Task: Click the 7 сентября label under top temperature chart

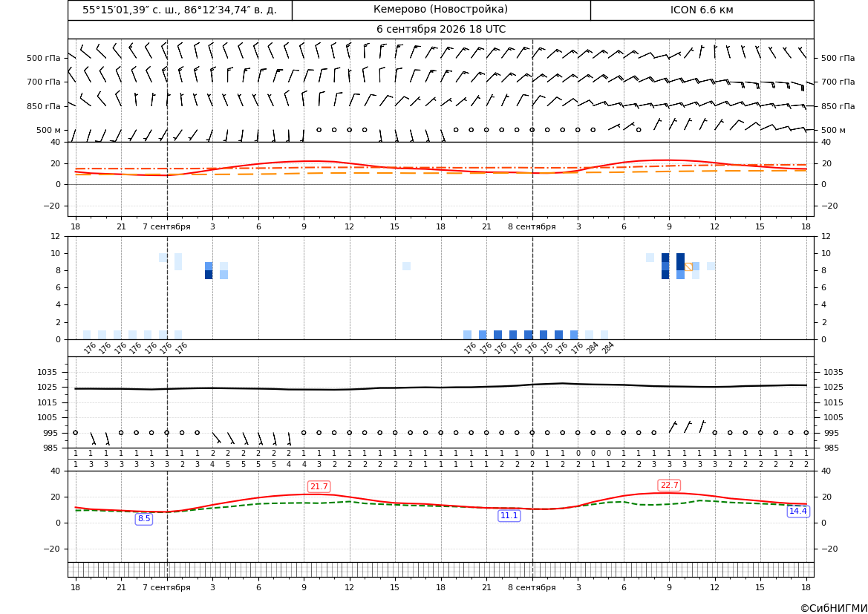Action: click(x=166, y=226)
